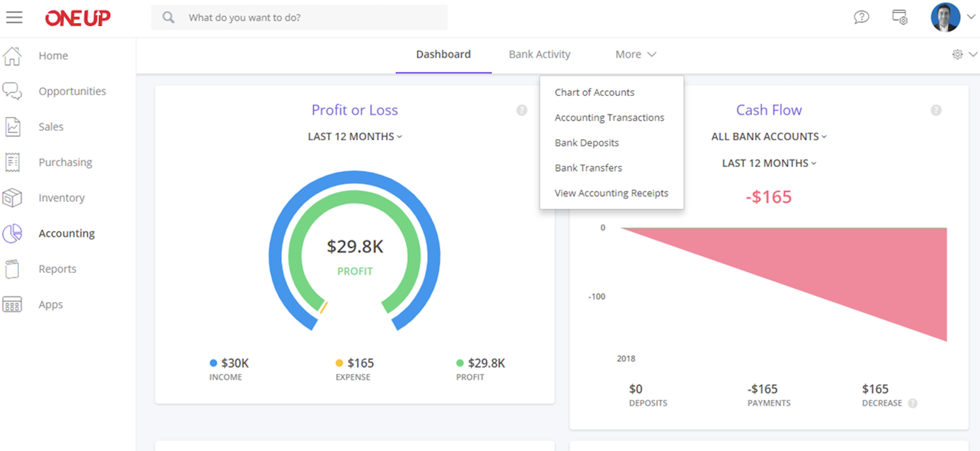980x451 pixels.
Task: Open the hamburger menu icon
Action: pos(14,17)
